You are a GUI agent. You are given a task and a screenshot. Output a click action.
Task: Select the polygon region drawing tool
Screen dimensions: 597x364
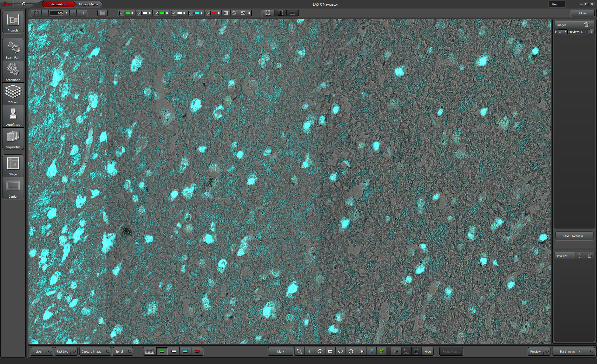point(320,351)
